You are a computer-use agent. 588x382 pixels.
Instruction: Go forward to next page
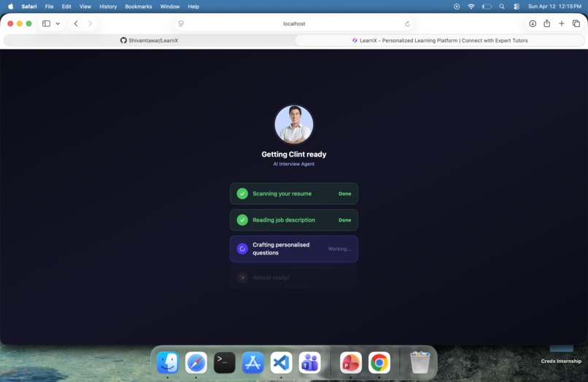tap(90, 23)
